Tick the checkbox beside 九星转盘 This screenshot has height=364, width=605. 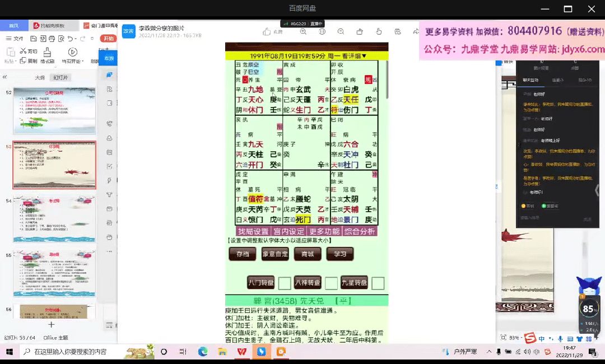coord(378,283)
